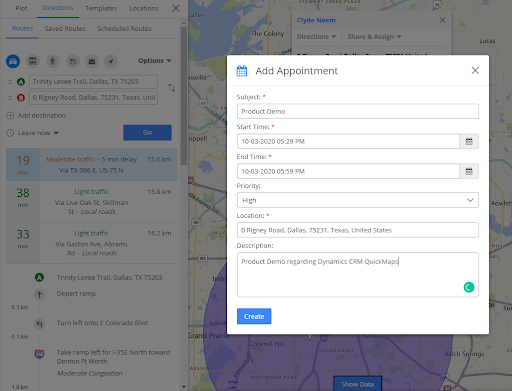Click the navigation arrow icon
The height and width of the screenshot is (391, 512).
111,61
